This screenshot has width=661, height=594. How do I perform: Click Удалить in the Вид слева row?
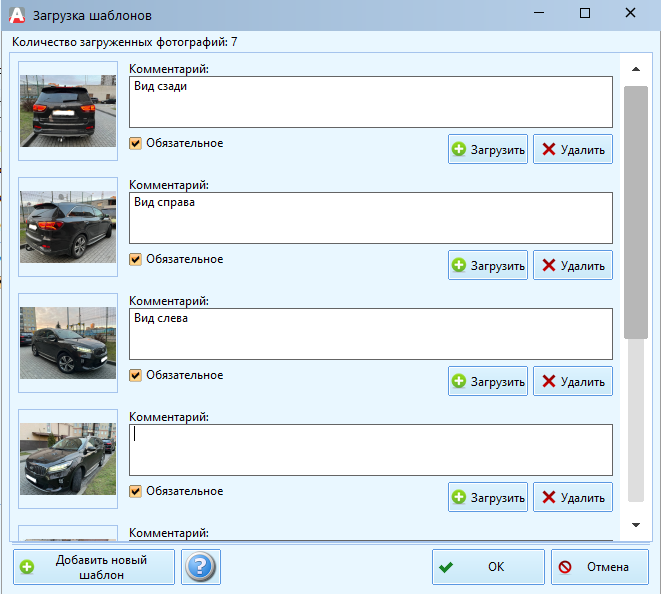click(x=573, y=381)
